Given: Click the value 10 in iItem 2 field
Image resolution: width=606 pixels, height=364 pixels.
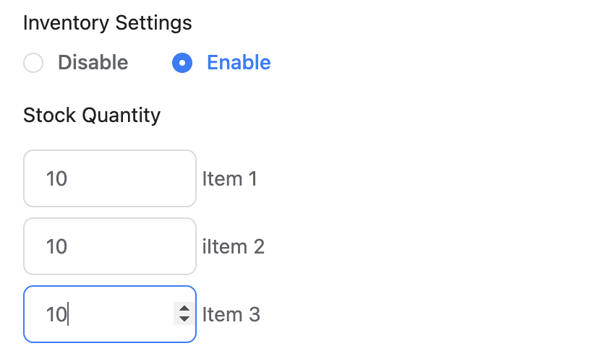Looking at the screenshot, I should click(56, 247).
